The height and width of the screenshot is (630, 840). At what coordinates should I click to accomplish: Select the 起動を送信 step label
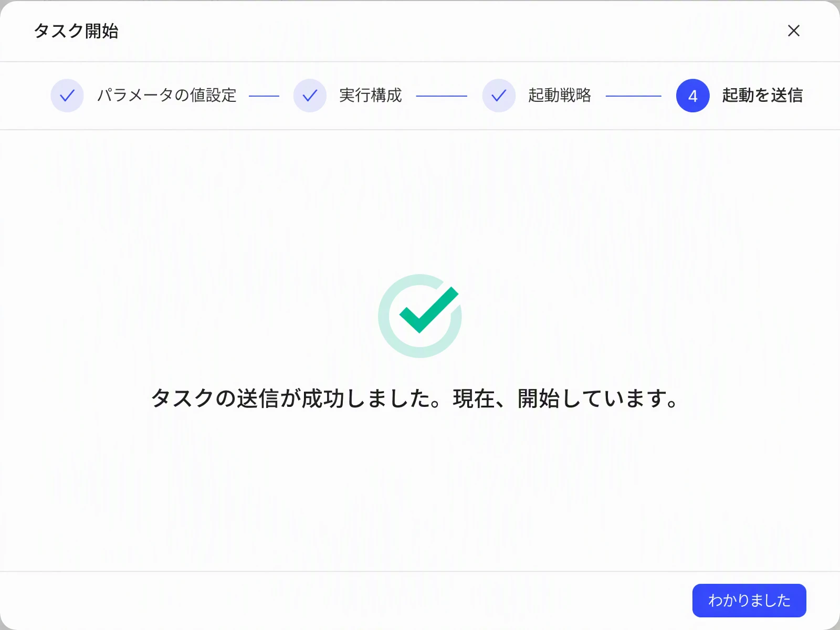coord(762,96)
